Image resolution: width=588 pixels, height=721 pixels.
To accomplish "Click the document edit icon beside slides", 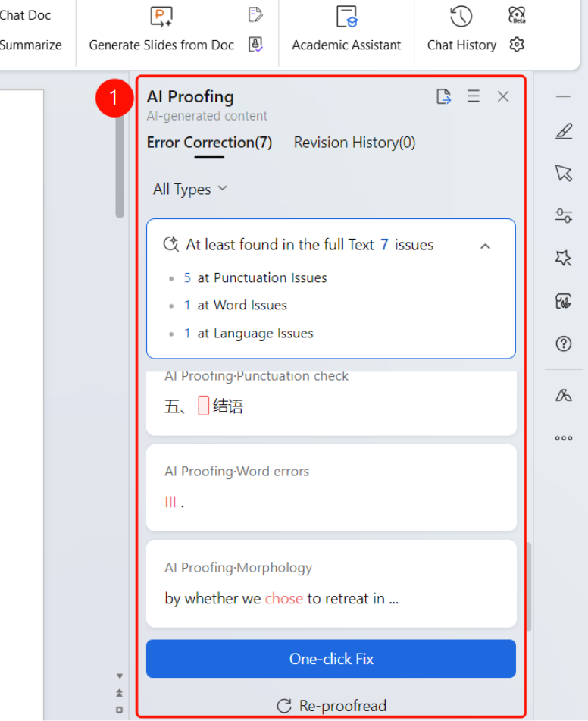I will click(255, 14).
